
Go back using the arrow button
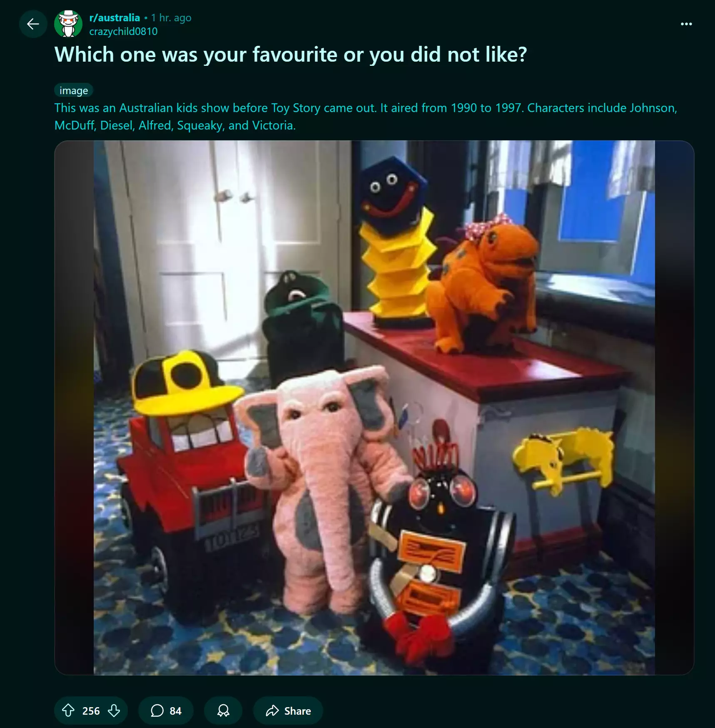pyautogui.click(x=33, y=24)
